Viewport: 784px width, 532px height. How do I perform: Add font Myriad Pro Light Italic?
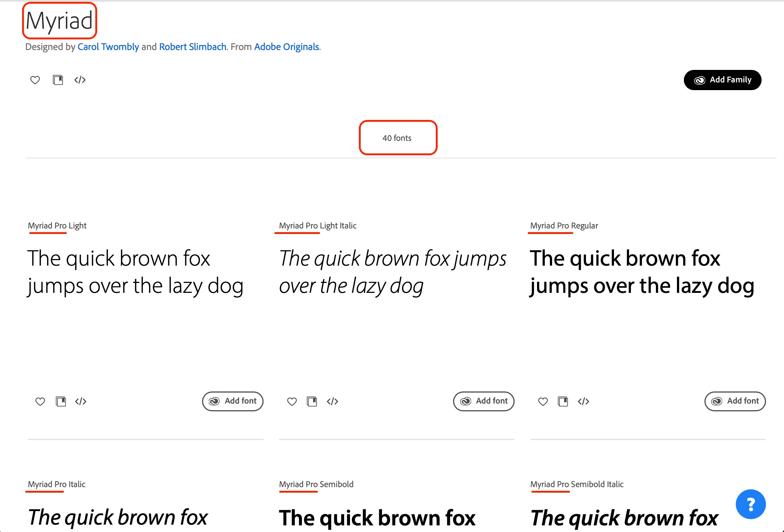pyautogui.click(x=484, y=401)
